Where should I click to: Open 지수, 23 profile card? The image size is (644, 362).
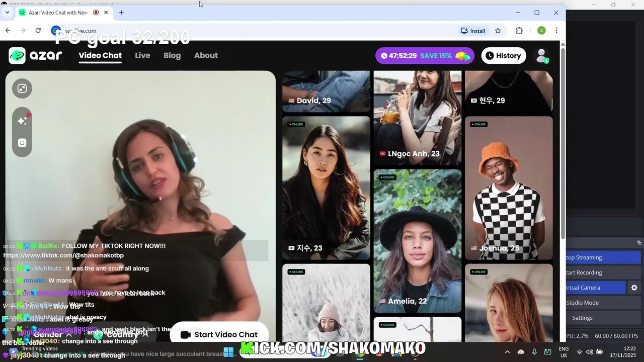(x=326, y=188)
